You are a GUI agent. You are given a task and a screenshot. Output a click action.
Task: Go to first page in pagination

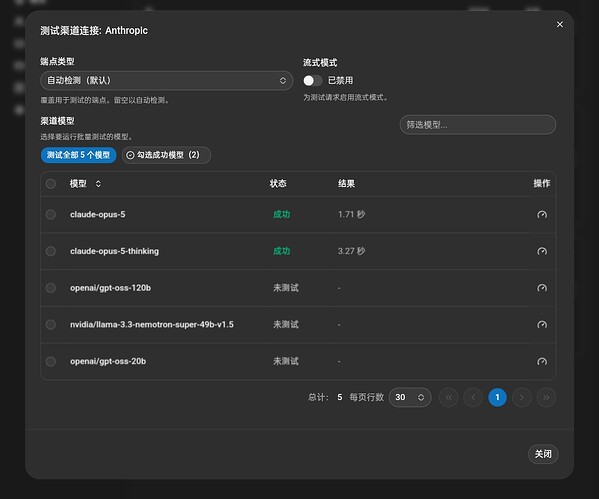[448, 397]
